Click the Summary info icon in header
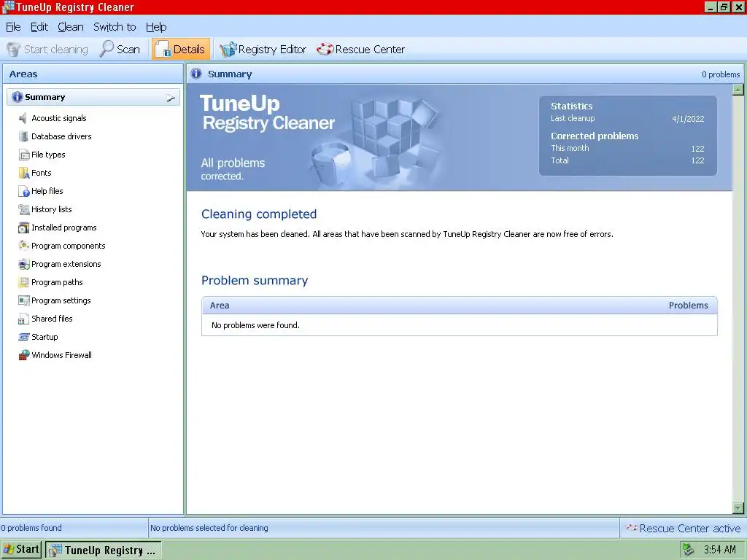Viewport: 747px width, 560px height. (x=196, y=74)
